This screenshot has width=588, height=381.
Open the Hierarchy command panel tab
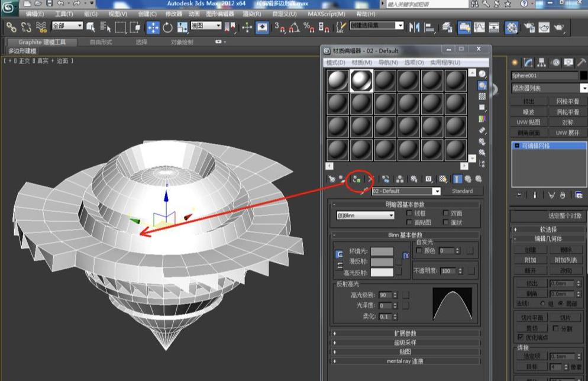click(x=541, y=62)
